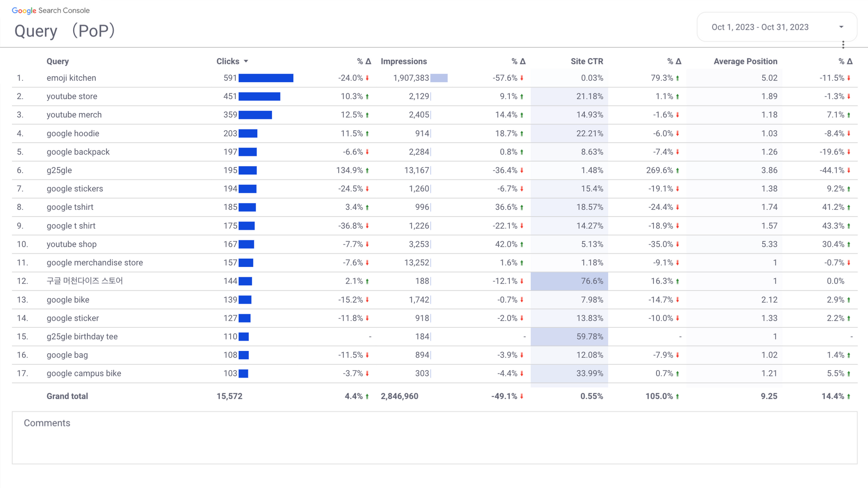Select the youtube store query row

click(x=72, y=96)
